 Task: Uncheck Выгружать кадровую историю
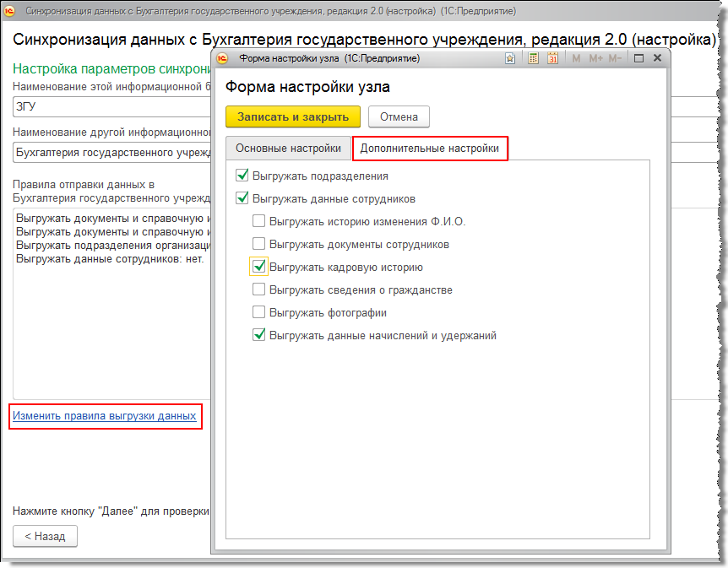(258, 267)
